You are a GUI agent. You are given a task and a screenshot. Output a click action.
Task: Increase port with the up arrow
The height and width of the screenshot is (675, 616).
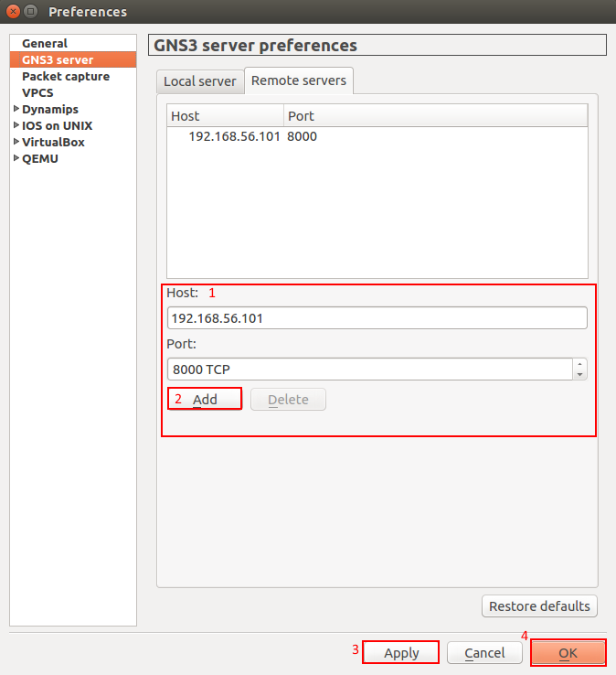pos(579,364)
